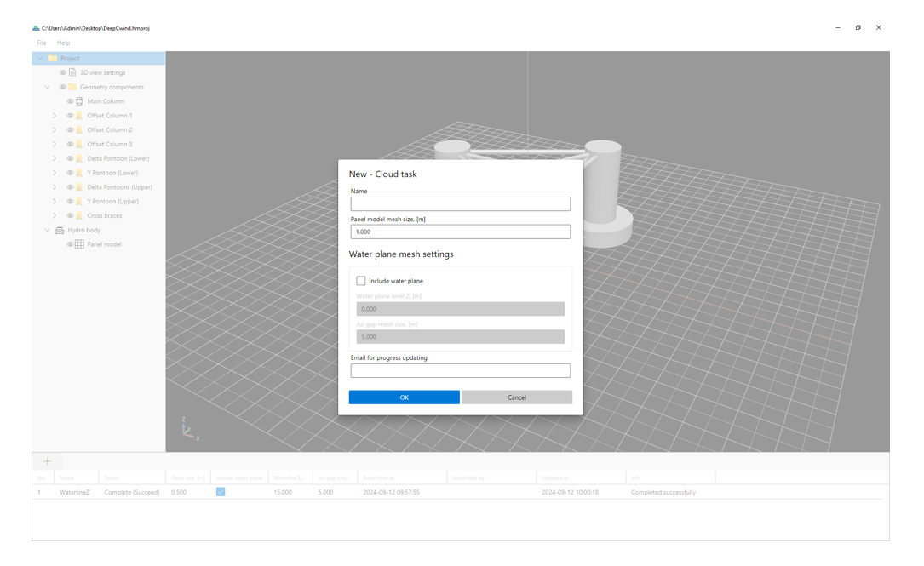Click the Project folder icon in tree
924x566 pixels.
[x=53, y=59]
